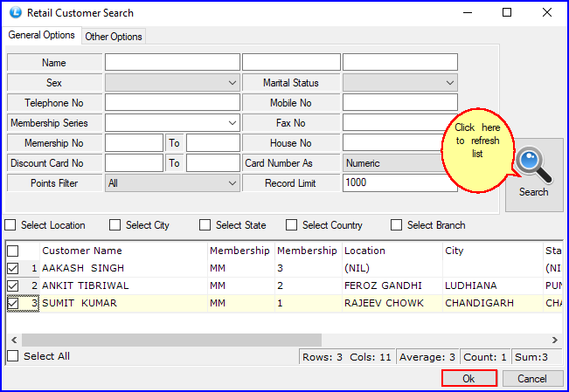
Task: Select the AAKASH SINGH name cell
Action: click(123, 268)
